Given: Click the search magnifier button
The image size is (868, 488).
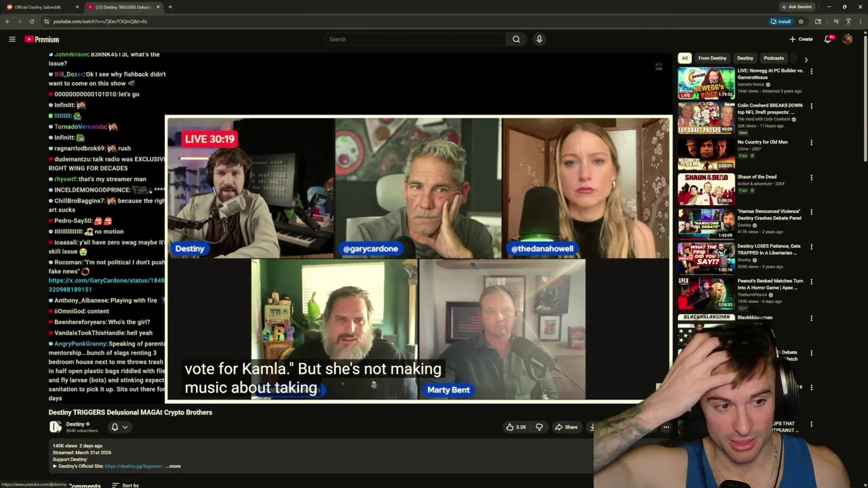Looking at the screenshot, I should (516, 39).
